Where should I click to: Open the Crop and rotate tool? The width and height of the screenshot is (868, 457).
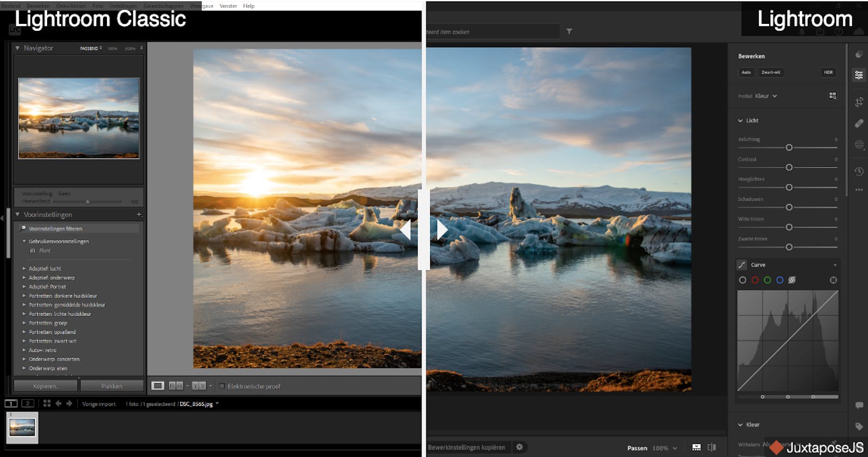pos(859,102)
